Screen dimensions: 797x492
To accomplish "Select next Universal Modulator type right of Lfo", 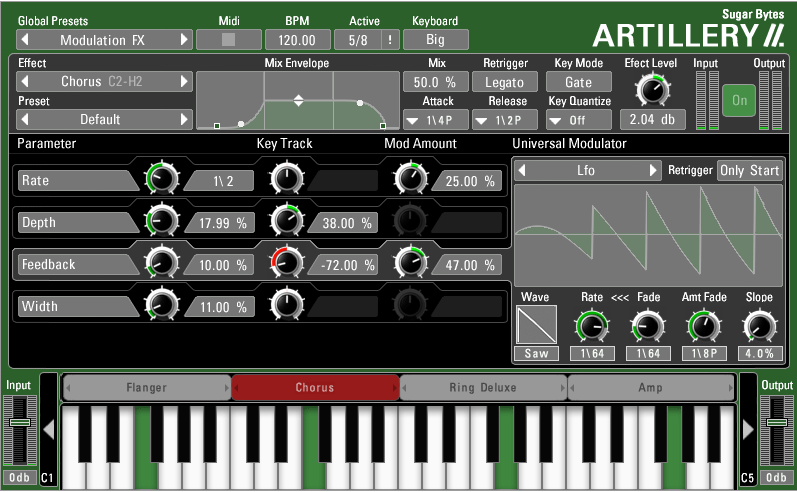I will point(653,170).
